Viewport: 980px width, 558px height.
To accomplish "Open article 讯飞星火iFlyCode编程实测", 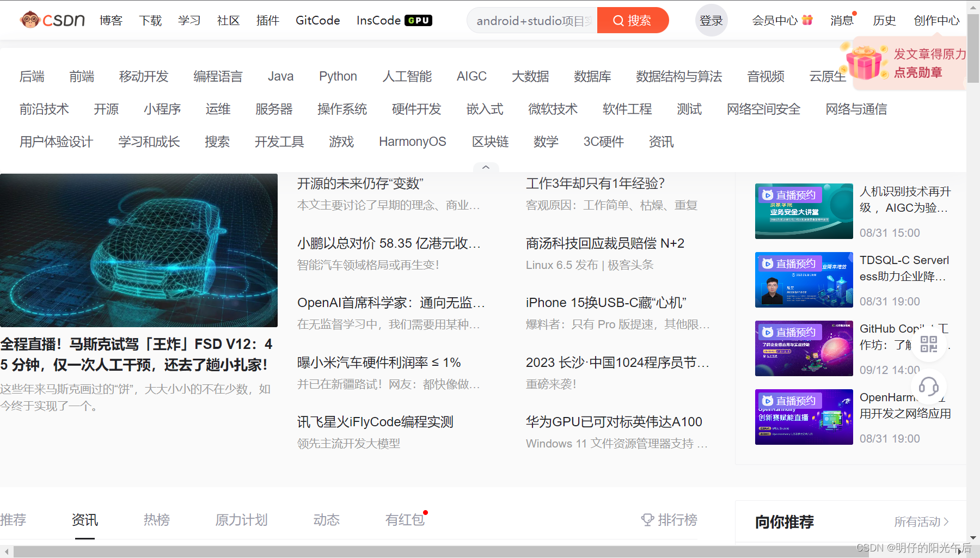I will 375,422.
